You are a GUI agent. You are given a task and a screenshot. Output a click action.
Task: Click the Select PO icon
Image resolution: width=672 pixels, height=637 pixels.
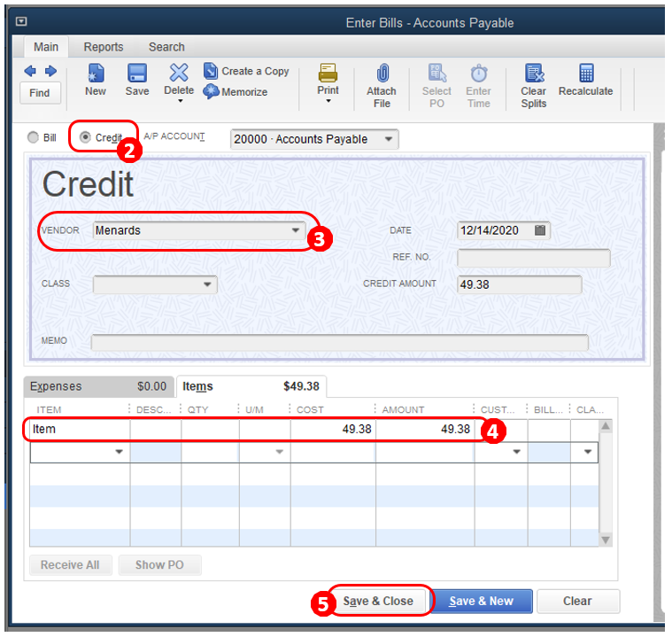click(x=436, y=73)
